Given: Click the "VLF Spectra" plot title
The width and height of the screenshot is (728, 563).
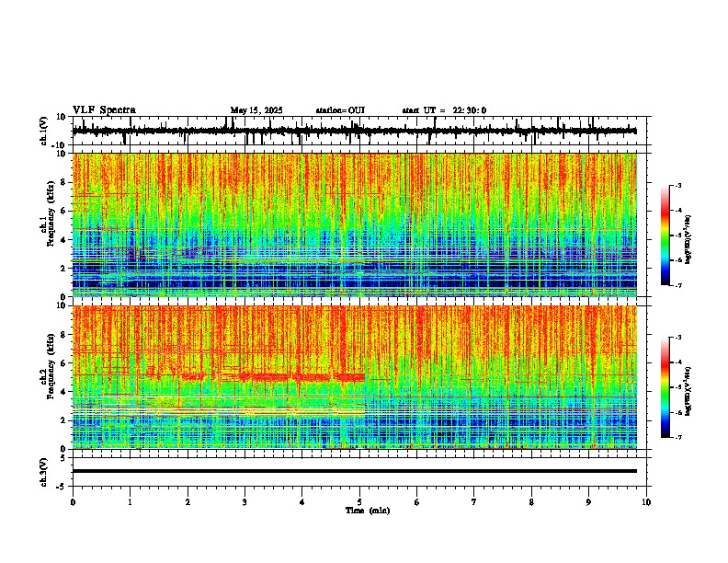Looking at the screenshot, I should pyautogui.click(x=104, y=110).
